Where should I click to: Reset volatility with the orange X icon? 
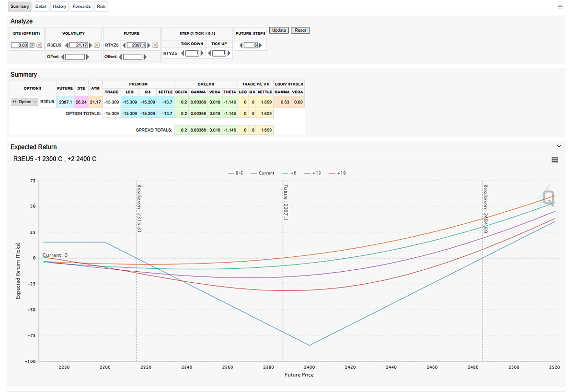96,45
